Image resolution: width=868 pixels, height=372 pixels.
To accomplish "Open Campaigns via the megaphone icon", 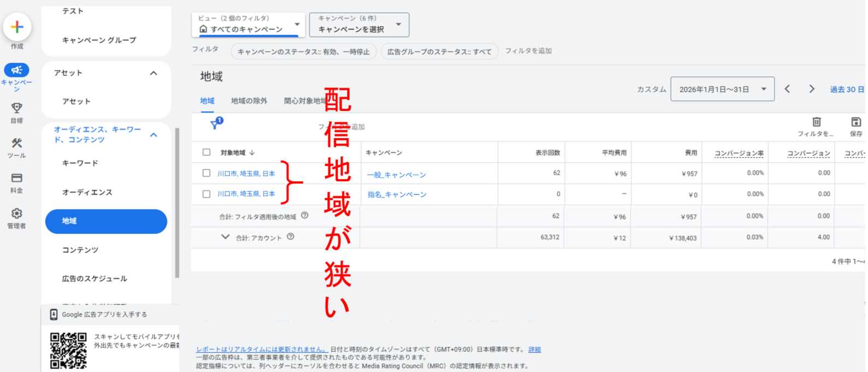I will pos(16,70).
